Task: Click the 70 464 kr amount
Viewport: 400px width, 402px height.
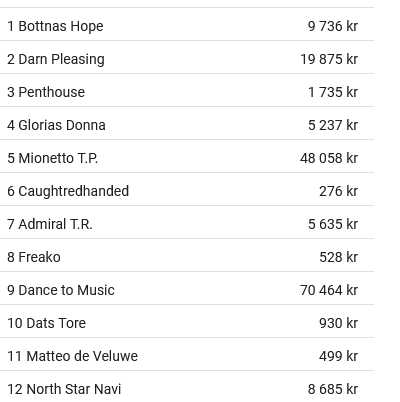Action: (329, 290)
